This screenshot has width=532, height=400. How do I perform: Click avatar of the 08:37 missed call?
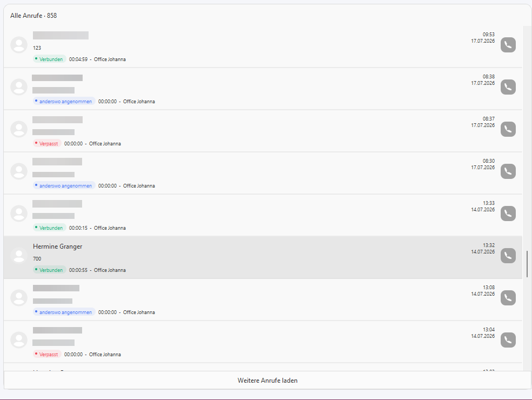click(19, 129)
